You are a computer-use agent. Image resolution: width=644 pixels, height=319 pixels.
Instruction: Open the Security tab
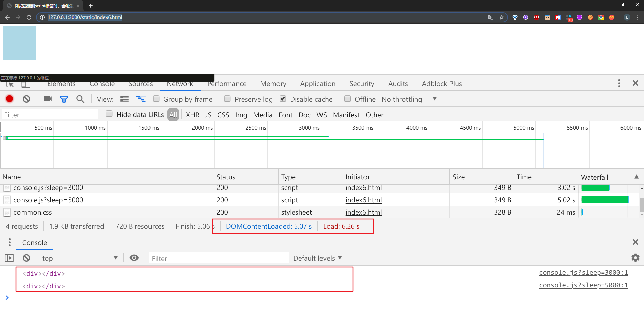362,84
